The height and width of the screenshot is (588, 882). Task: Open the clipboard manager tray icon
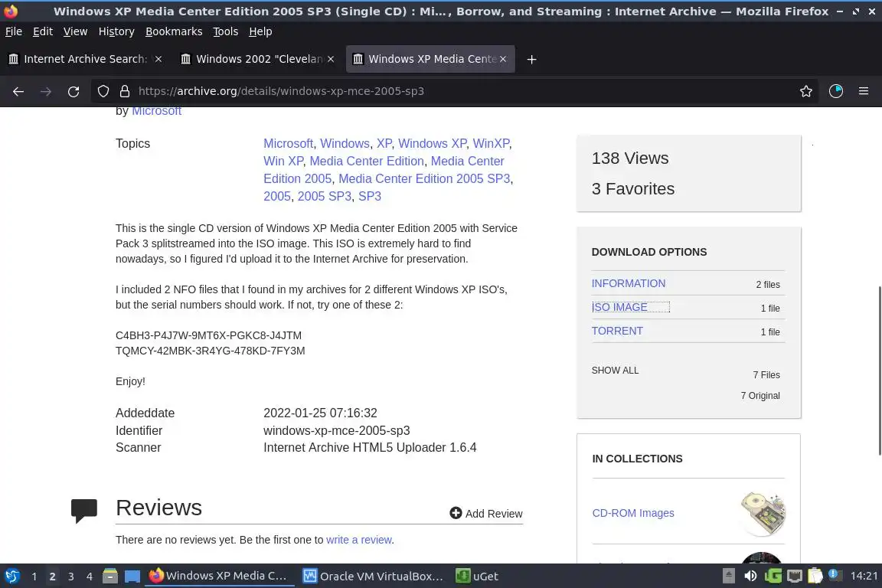click(x=815, y=577)
